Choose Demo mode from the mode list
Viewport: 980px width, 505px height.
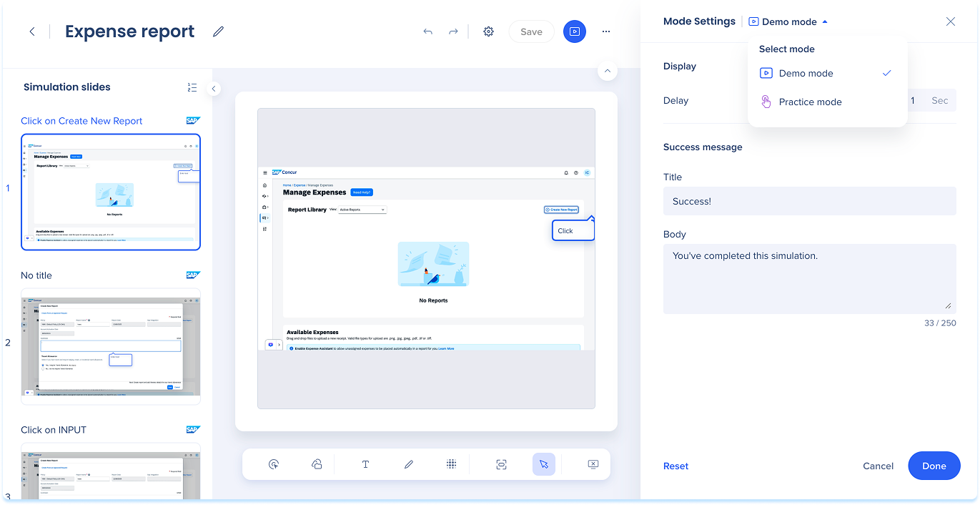[x=806, y=73]
